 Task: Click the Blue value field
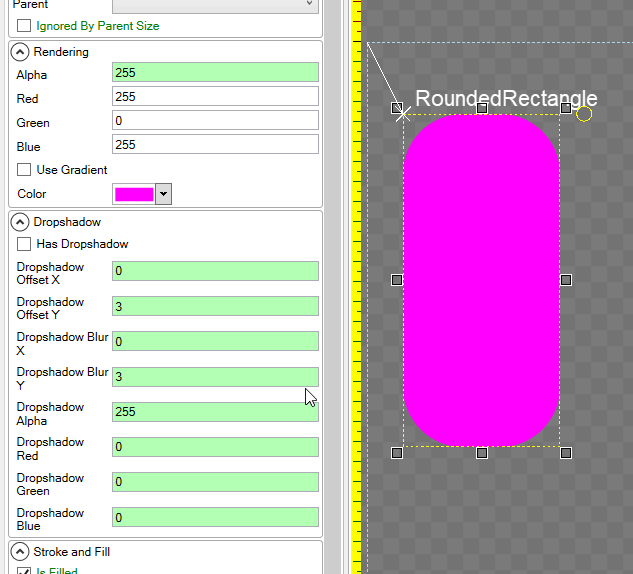[x=216, y=144]
